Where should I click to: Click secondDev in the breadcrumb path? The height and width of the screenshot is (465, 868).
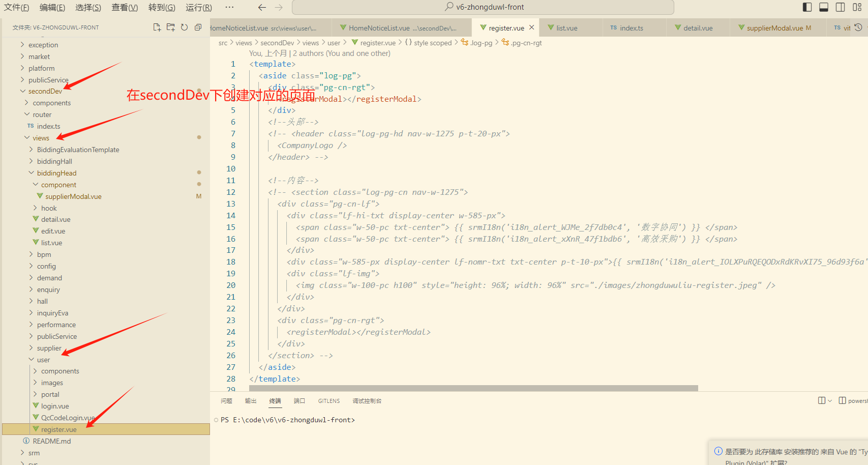277,43
